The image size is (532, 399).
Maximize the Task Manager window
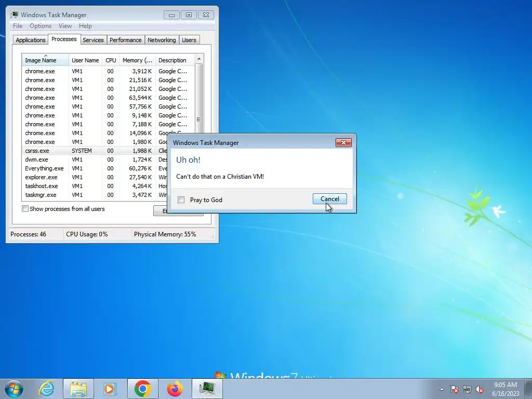[x=189, y=15]
